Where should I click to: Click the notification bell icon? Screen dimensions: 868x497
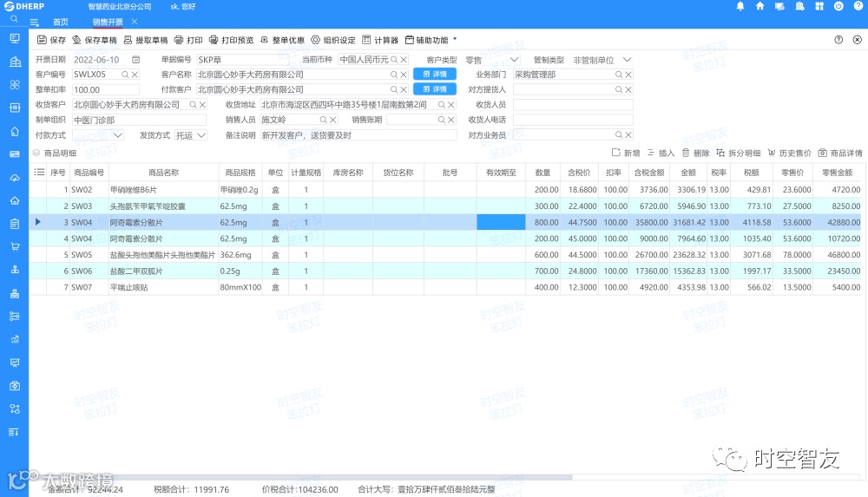click(740, 7)
